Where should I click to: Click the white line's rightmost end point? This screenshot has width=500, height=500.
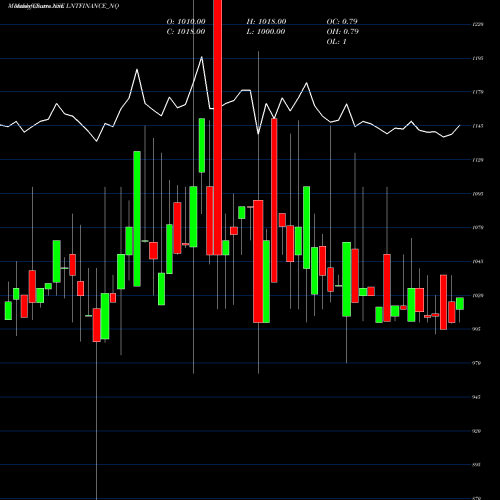click(460, 125)
